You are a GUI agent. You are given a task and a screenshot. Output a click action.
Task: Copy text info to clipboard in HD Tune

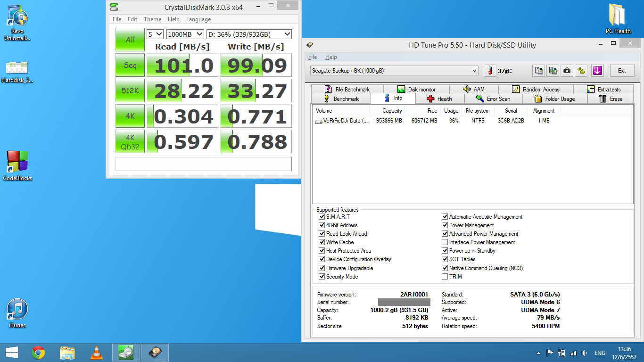pos(538,71)
